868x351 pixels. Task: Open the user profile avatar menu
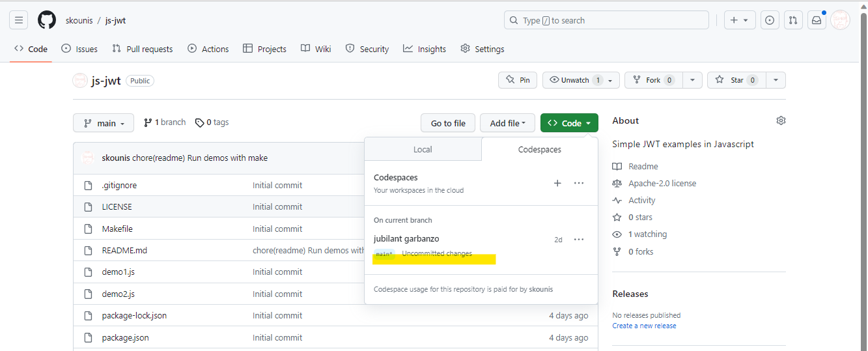pos(840,20)
